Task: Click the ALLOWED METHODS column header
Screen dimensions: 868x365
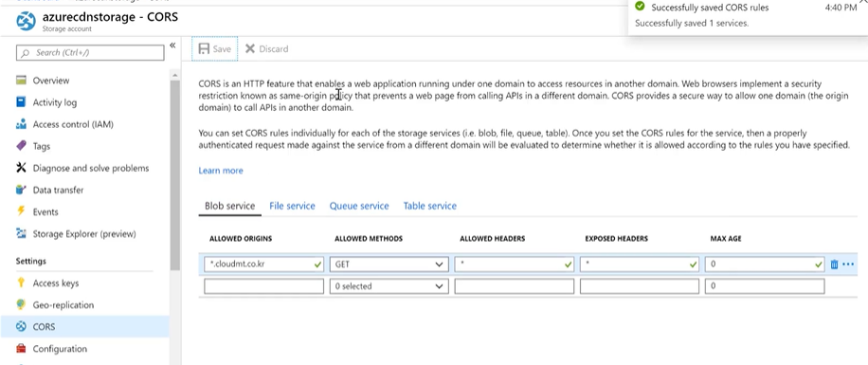Action: tap(369, 239)
